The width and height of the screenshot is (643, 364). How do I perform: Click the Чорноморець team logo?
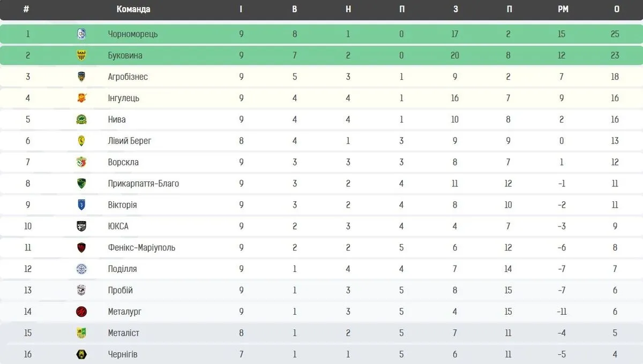tap(81, 34)
